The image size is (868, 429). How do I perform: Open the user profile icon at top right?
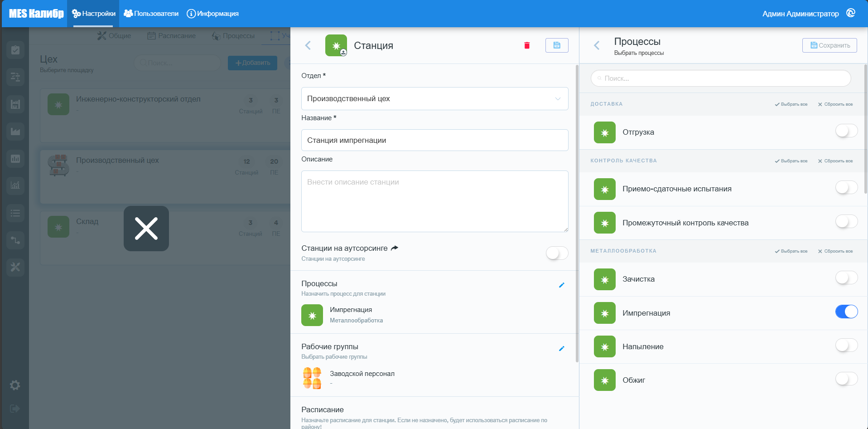pos(851,13)
